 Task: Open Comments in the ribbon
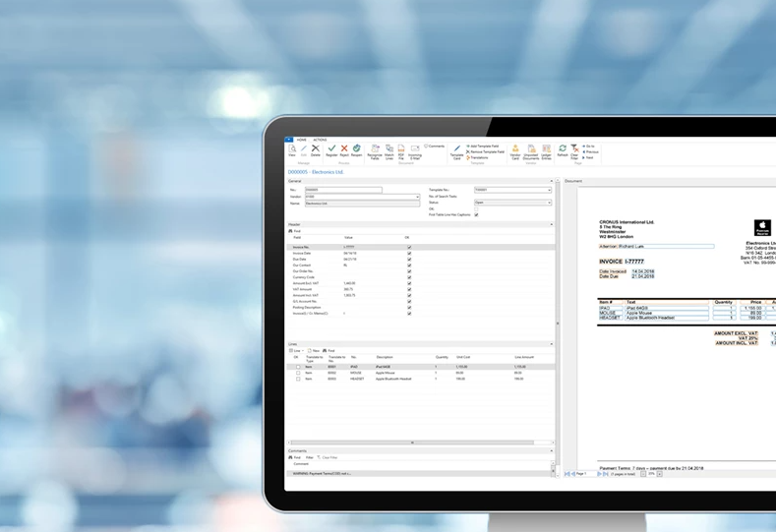click(x=435, y=146)
